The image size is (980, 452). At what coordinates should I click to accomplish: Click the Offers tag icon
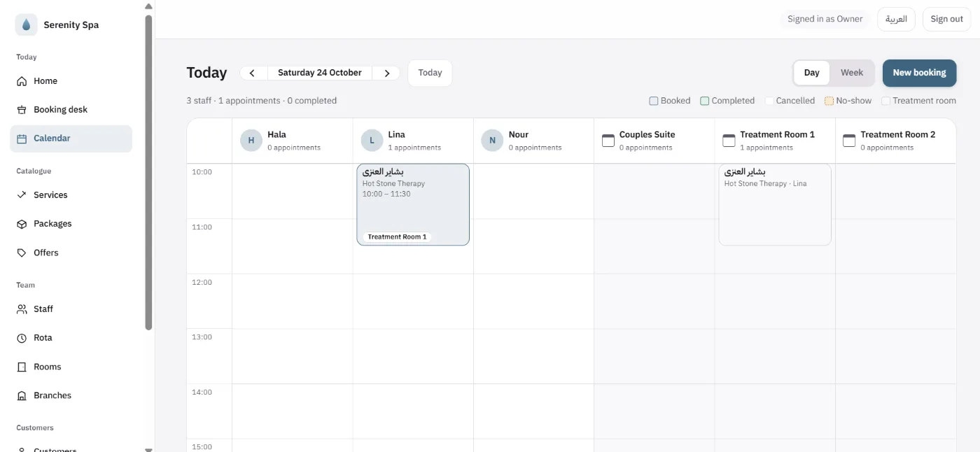click(x=22, y=253)
